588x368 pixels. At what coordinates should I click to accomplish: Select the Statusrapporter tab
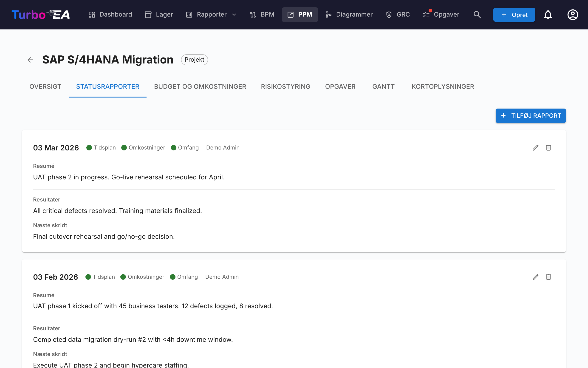click(x=108, y=87)
